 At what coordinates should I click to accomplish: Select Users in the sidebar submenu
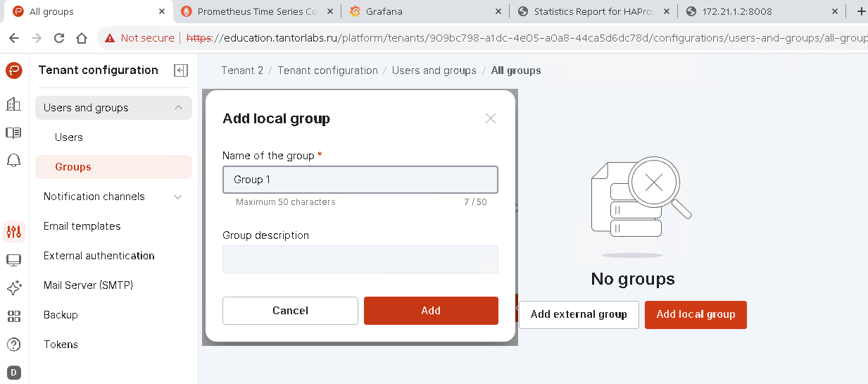click(x=69, y=137)
